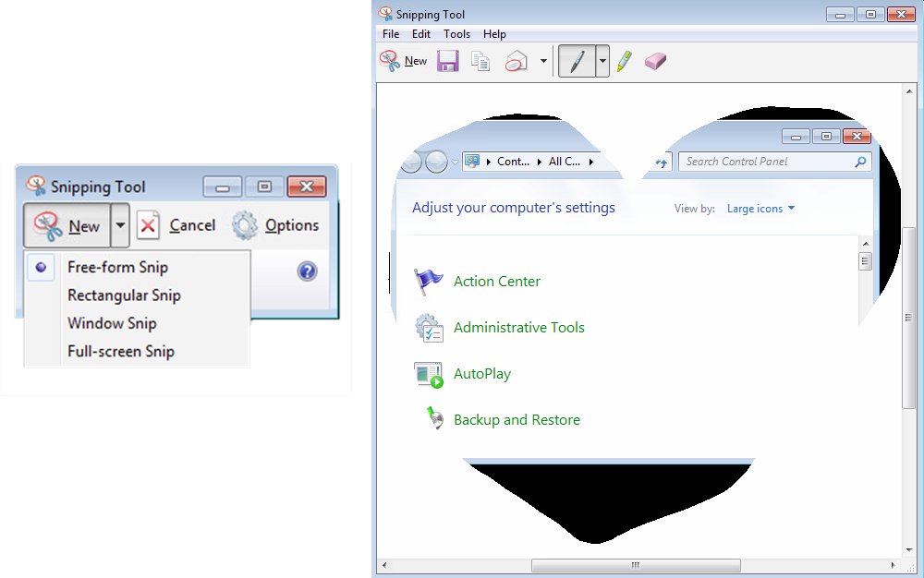Image resolution: width=924 pixels, height=578 pixels.
Task: Open recent pages dropdown near Forward button
Action: 455,162
